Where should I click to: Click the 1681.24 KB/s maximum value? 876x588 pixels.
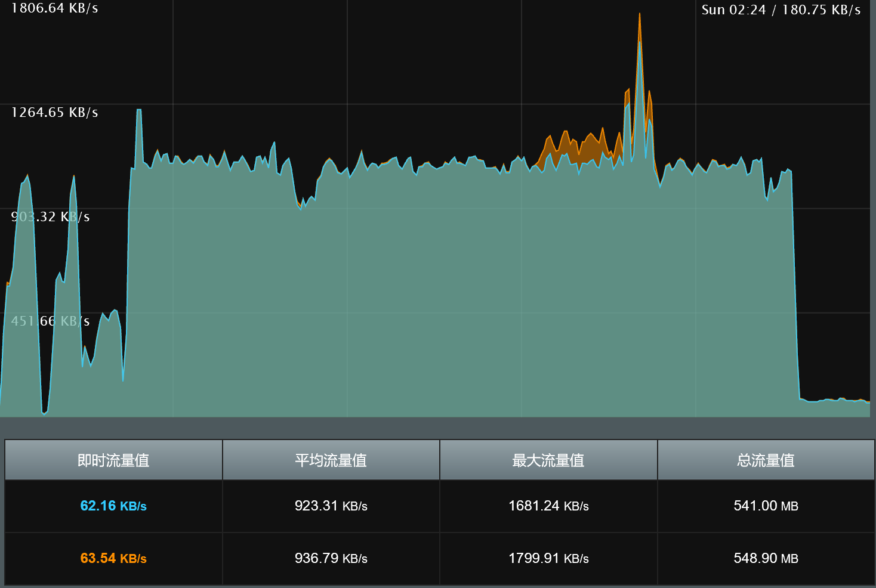[x=548, y=506]
